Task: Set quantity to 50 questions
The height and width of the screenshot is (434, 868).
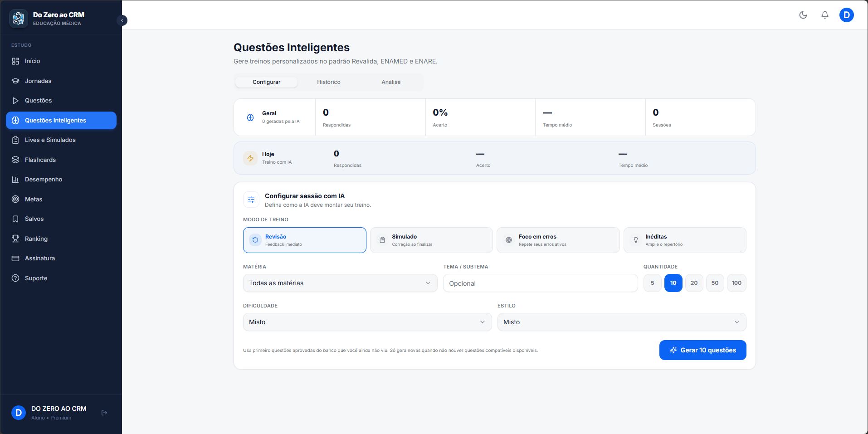Action: [x=715, y=283]
